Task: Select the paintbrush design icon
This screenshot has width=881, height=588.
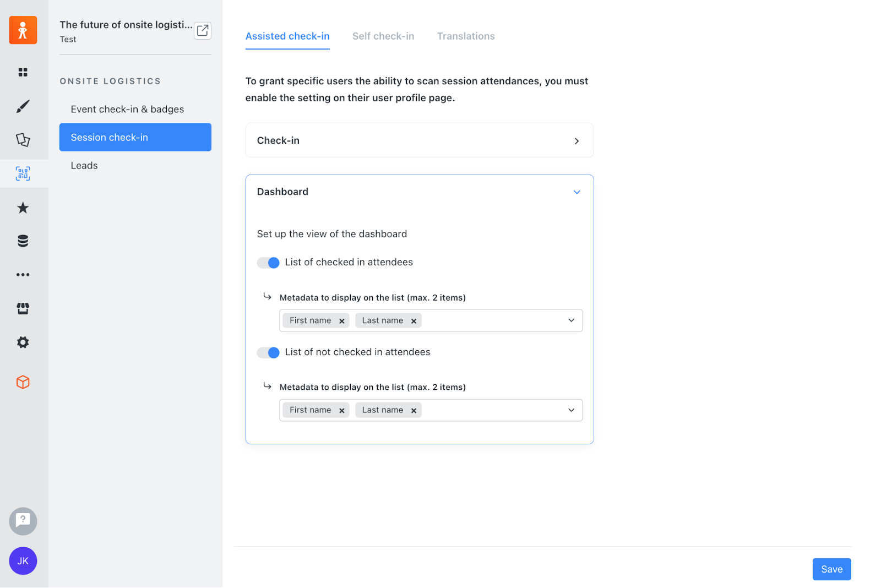Action: [x=23, y=106]
